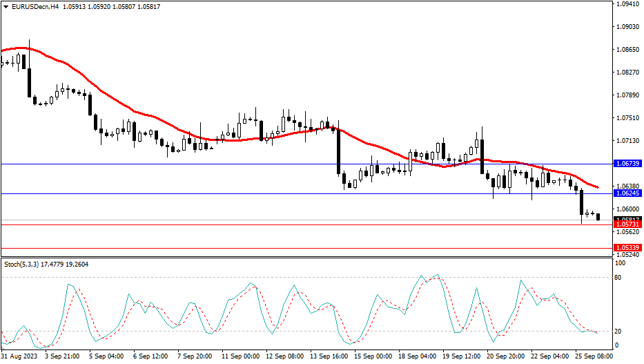Click the EURUSDDecn,H4 chart title text
The width and height of the screenshot is (644, 364).
pos(32,7)
